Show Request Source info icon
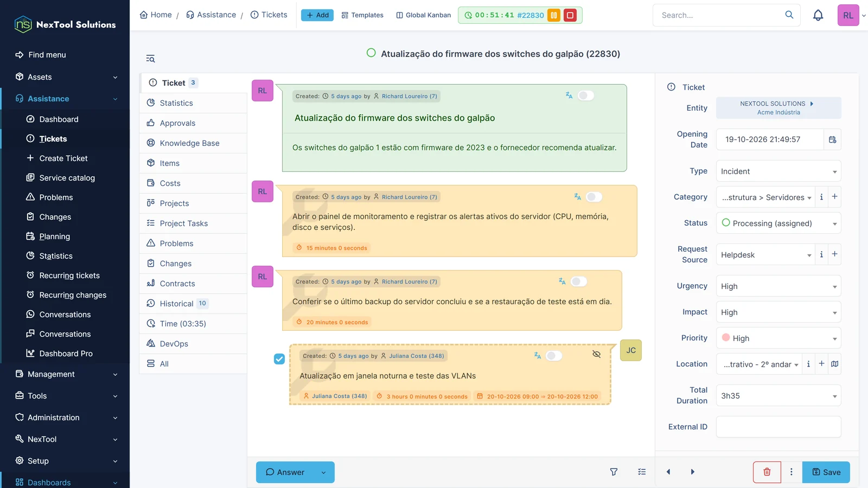Image resolution: width=868 pixels, height=488 pixels. (821, 254)
